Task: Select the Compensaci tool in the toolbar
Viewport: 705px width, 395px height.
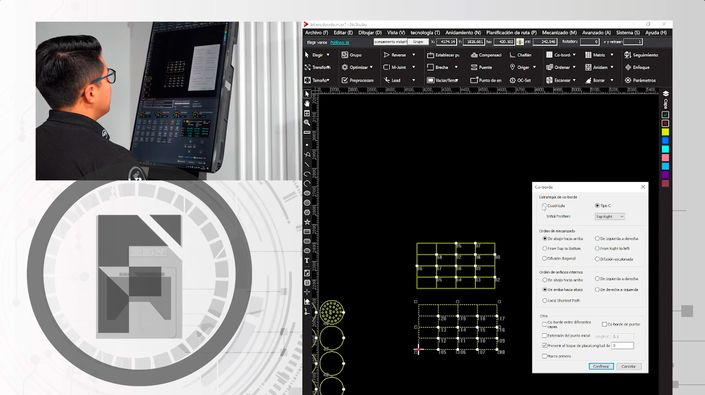Action: click(x=485, y=55)
